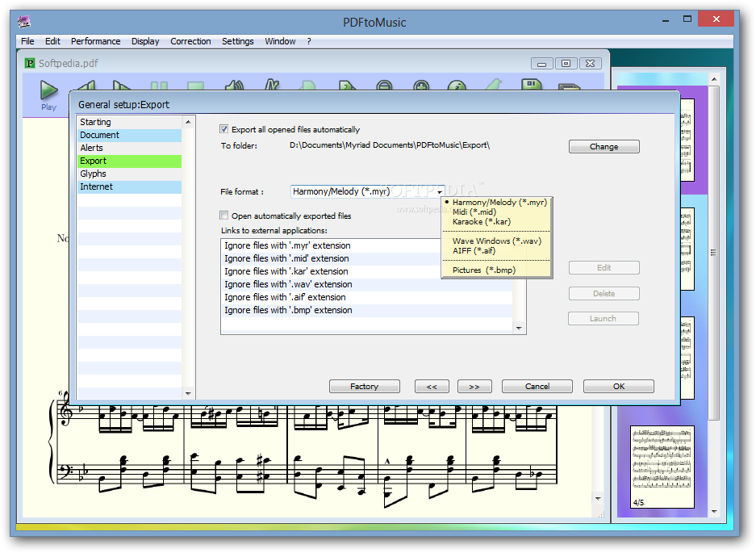Click the green Play button in toolbar
This screenshot has width=756, height=553.
tap(48, 90)
